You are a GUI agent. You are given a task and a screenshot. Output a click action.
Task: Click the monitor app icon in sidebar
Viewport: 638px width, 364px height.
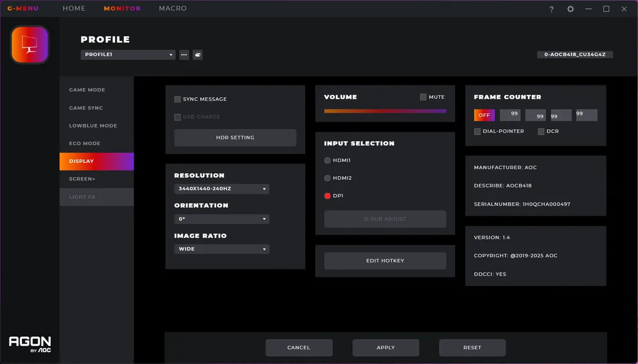(x=30, y=45)
